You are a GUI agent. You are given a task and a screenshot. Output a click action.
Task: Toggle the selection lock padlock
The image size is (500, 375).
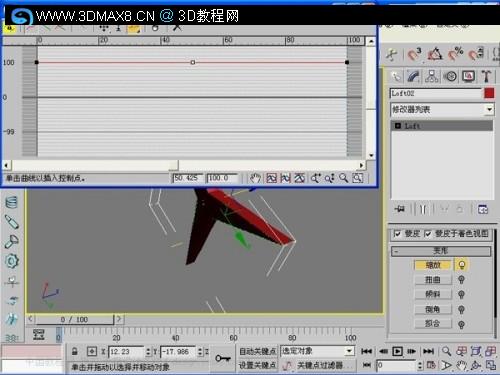pos(75,351)
